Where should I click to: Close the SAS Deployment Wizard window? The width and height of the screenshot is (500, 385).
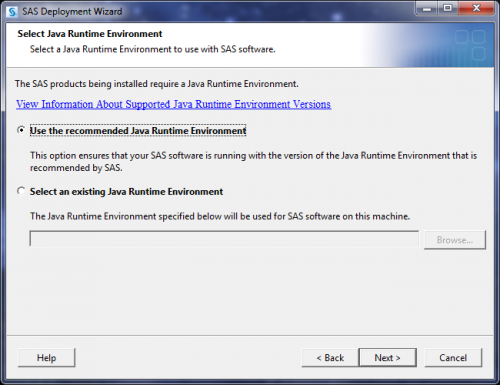(476, 8)
